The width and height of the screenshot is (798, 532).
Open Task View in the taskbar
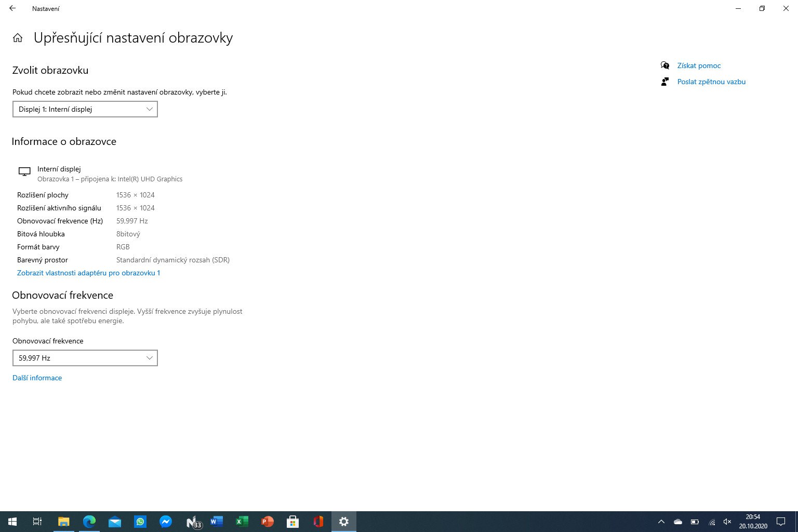tap(37, 522)
